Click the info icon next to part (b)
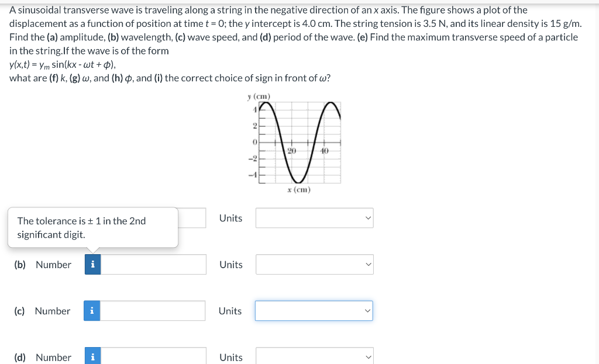Viewport: 599px width, 364px height. click(92, 264)
